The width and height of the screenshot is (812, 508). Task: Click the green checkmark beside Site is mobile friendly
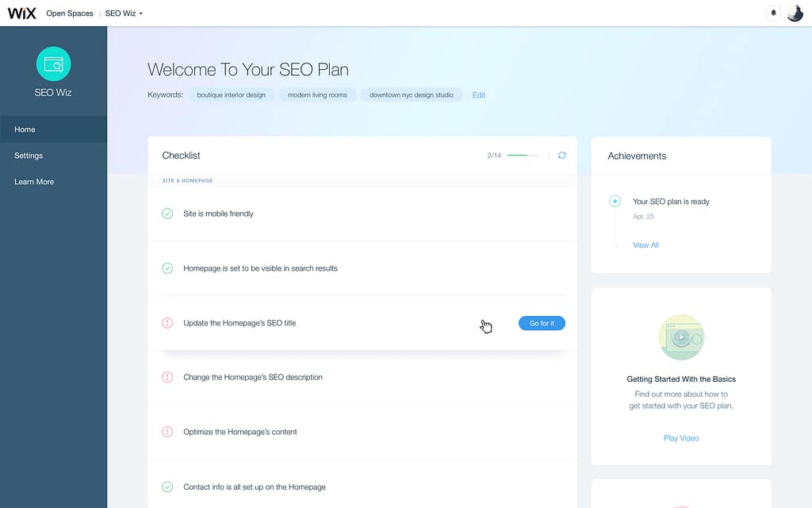coord(167,213)
